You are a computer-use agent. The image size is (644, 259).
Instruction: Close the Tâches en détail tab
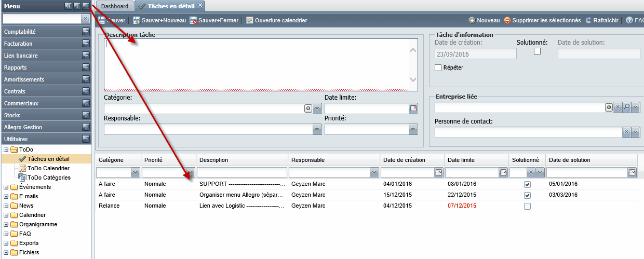point(200,5)
